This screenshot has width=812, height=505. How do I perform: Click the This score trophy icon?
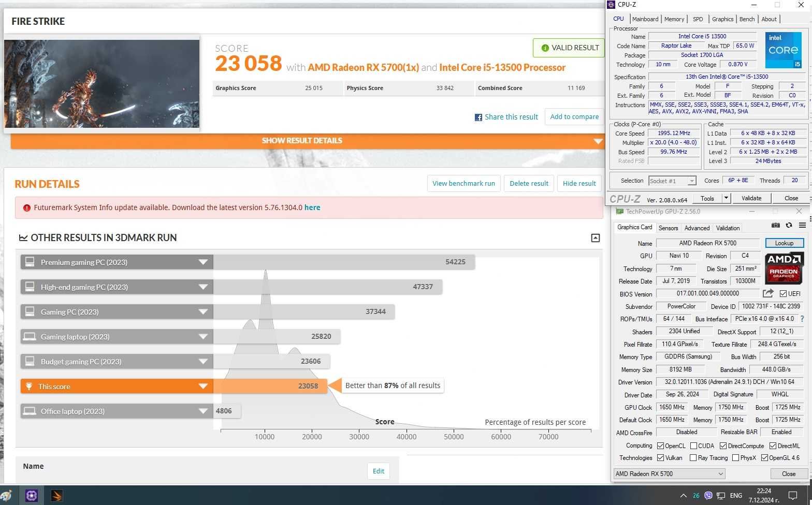point(29,386)
